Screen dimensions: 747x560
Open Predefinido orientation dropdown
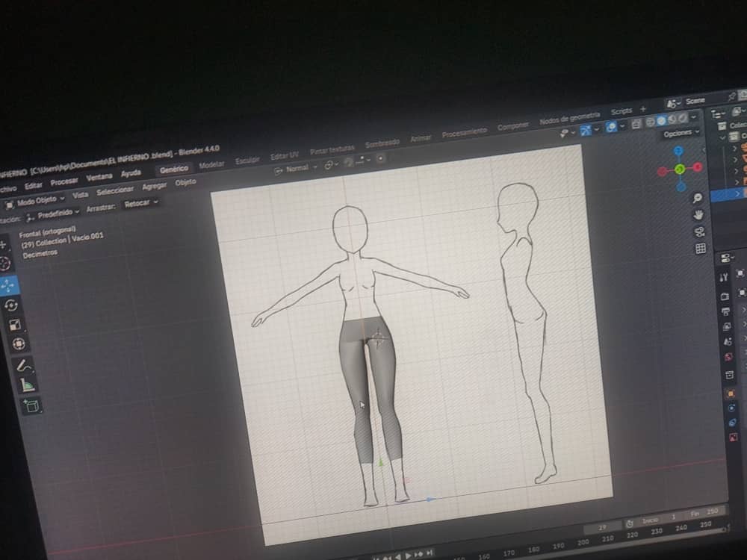(52, 214)
